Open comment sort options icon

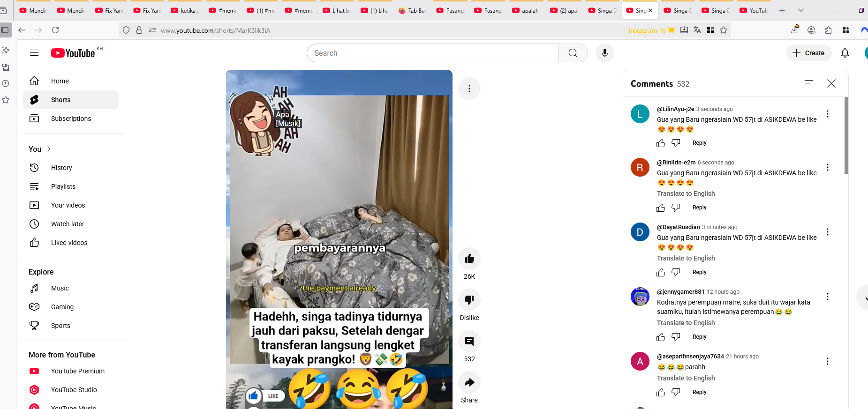click(808, 83)
